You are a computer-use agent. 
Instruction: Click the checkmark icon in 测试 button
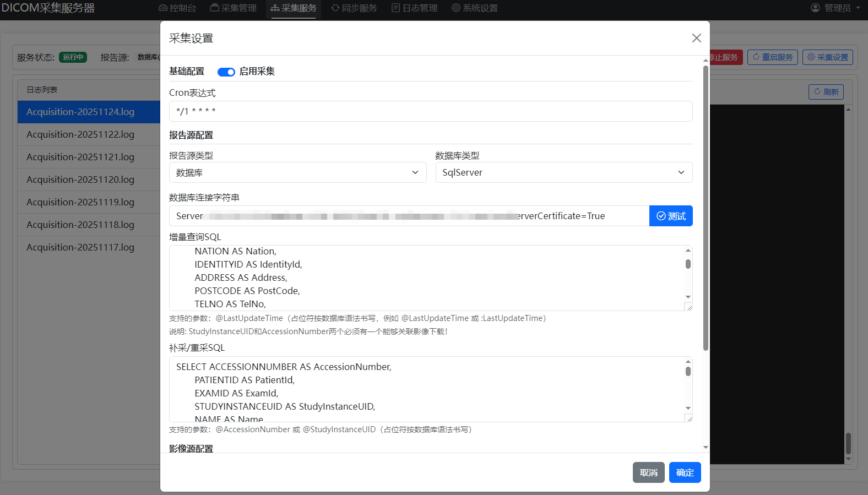pyautogui.click(x=661, y=216)
